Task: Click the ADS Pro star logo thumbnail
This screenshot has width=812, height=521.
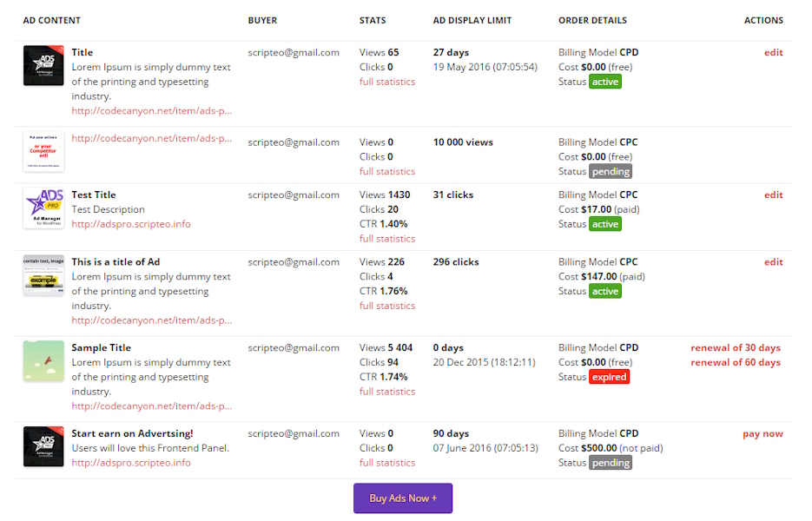Action: (43, 208)
